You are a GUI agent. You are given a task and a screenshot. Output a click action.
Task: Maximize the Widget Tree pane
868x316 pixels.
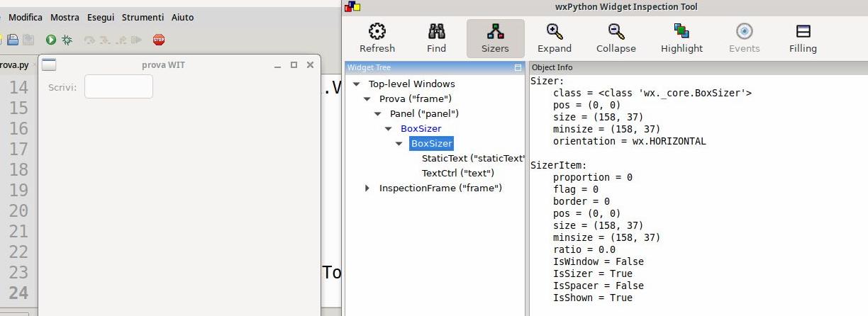pyautogui.click(x=518, y=68)
